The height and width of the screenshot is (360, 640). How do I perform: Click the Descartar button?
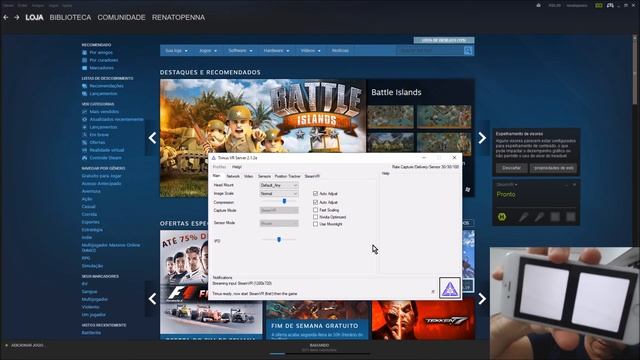(511, 168)
